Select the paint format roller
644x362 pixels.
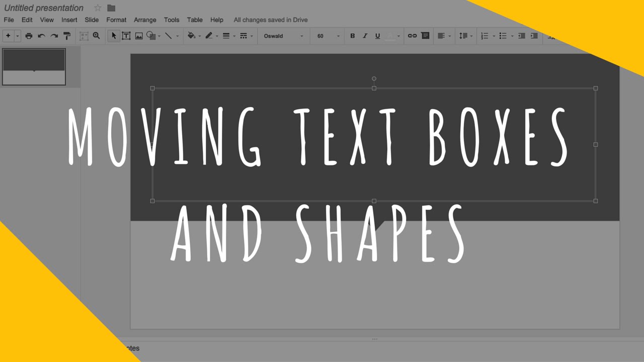point(66,36)
